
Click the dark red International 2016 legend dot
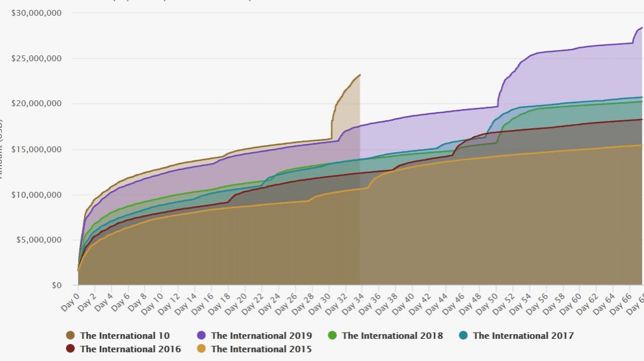pyautogui.click(x=71, y=349)
